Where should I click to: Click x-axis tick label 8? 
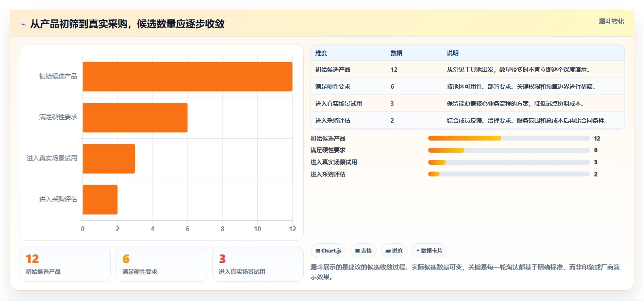[x=222, y=229]
